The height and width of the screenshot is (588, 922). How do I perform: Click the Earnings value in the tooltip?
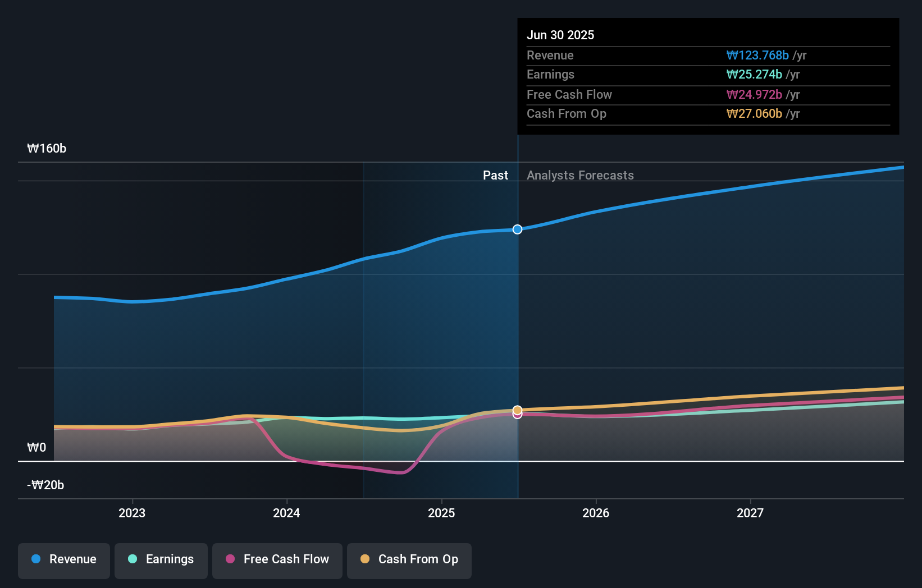(754, 74)
